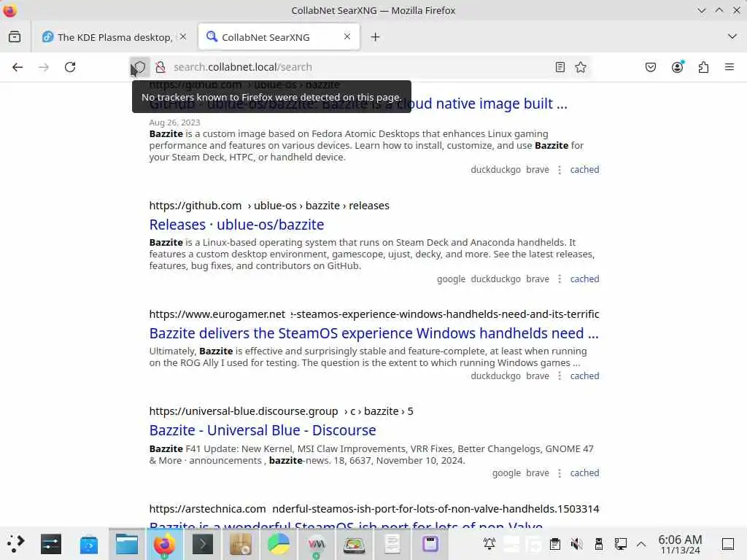Open Bazzite delivers the SteamOS experience link

(x=373, y=333)
